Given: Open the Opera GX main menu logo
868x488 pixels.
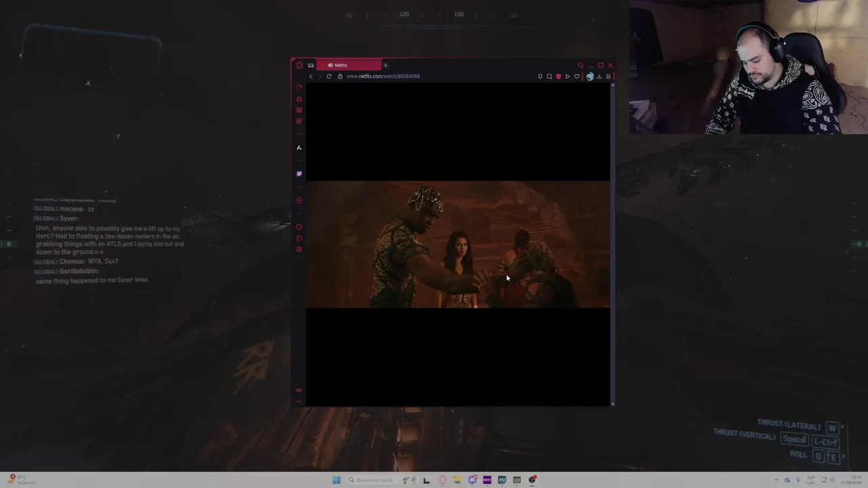Looking at the screenshot, I should coord(299,65).
